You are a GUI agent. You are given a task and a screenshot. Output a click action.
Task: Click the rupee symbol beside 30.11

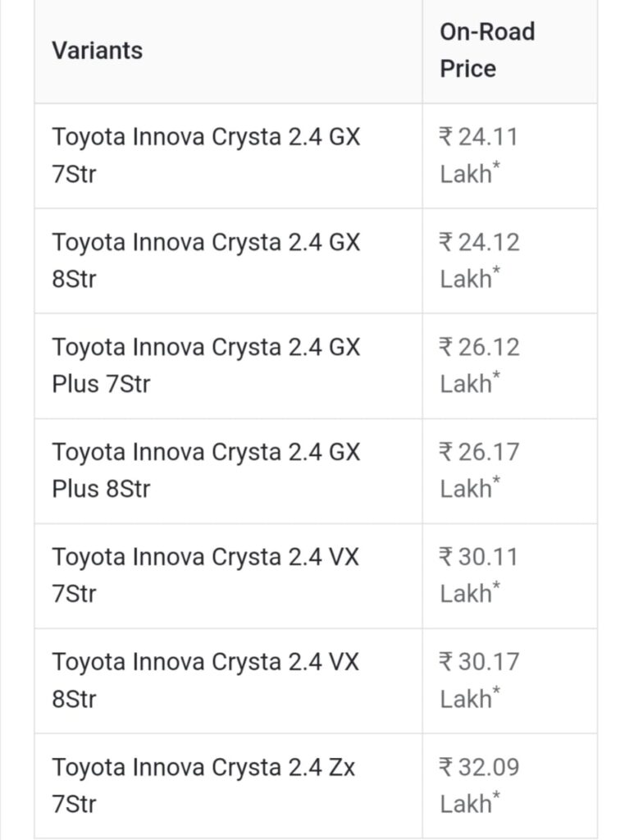click(x=447, y=557)
